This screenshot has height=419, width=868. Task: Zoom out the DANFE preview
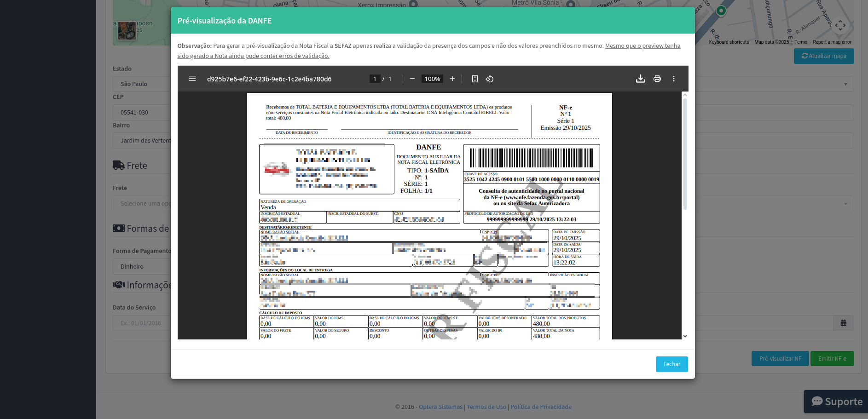[412, 79]
